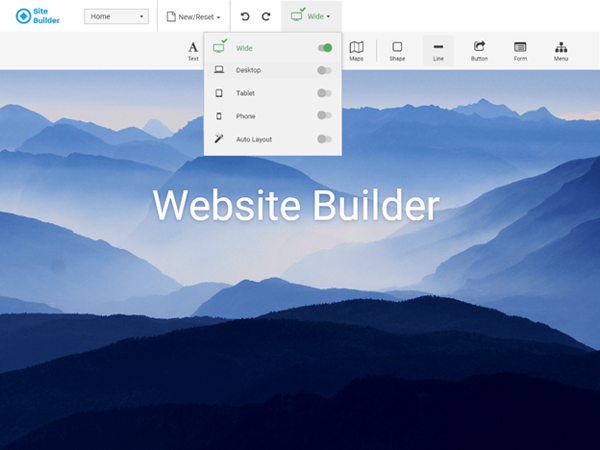Choose the Wide menu entry
This screenshot has height=450, width=600.
pyautogui.click(x=273, y=48)
